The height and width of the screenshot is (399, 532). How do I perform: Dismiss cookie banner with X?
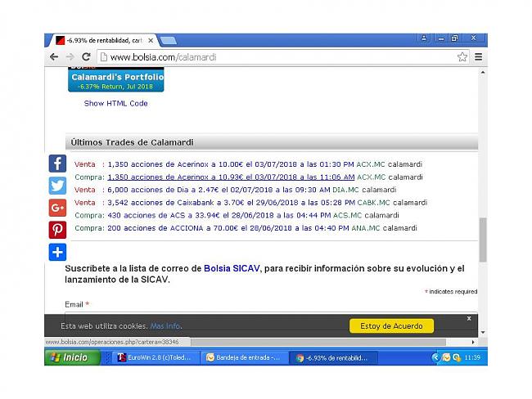468,319
